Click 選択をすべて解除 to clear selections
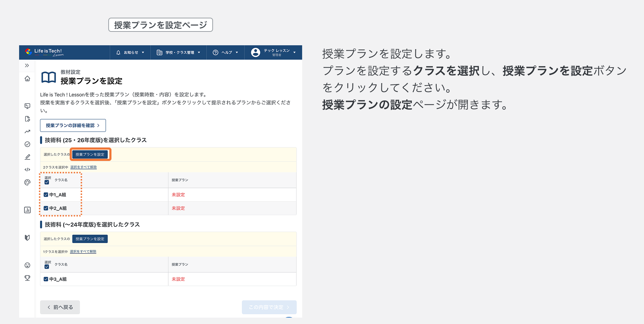 coord(83,167)
